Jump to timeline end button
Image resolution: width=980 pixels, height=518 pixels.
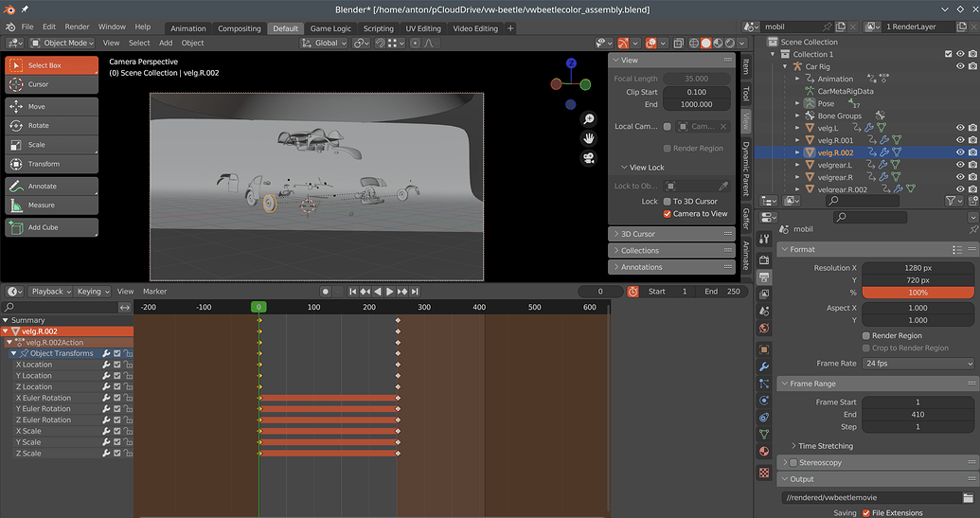415,292
